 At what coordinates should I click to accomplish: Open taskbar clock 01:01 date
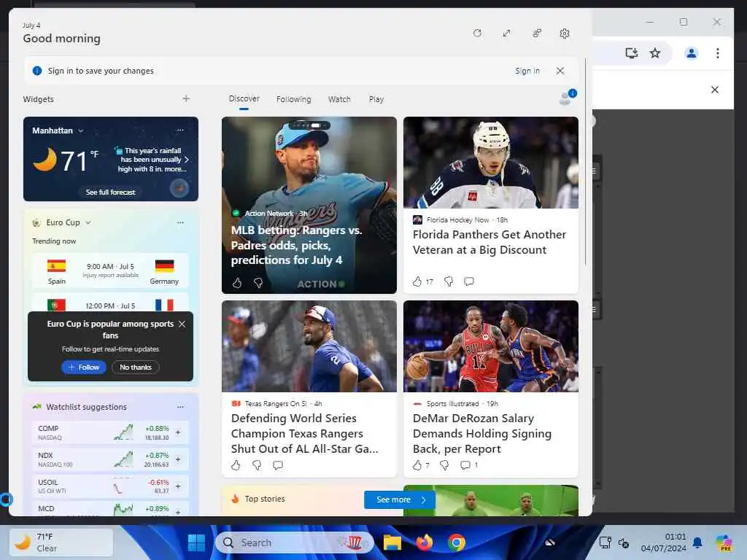click(664, 542)
